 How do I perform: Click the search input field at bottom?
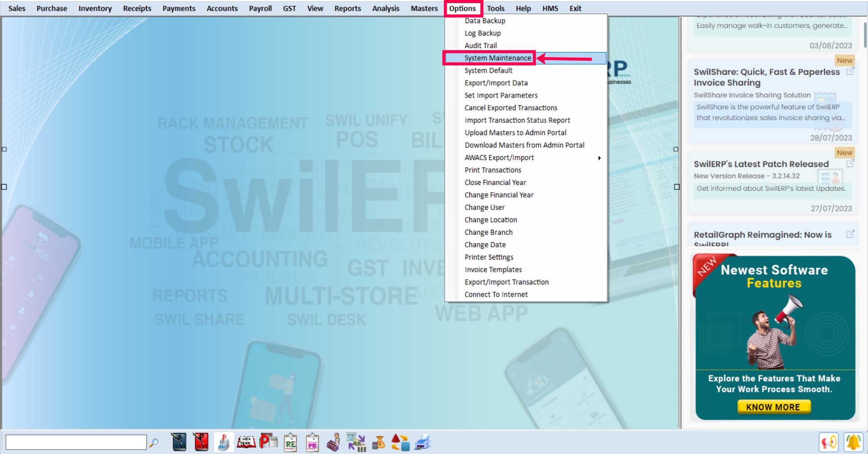point(76,442)
